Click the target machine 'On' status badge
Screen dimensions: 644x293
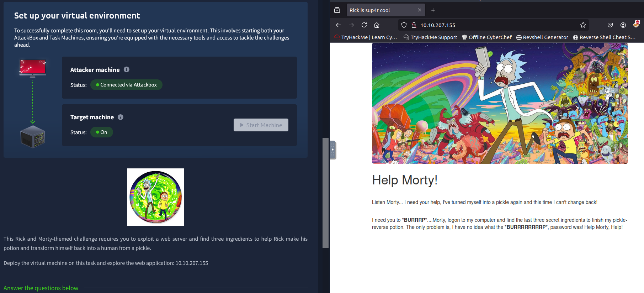[102, 132]
